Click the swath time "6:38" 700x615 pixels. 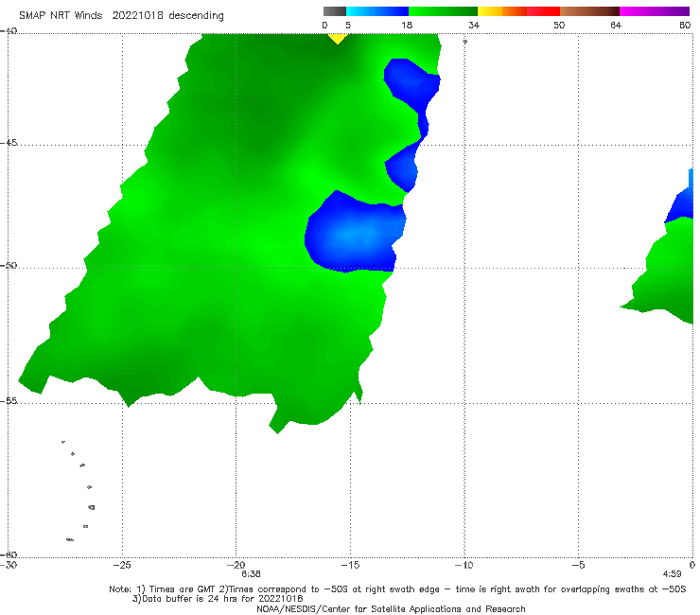pos(251,574)
